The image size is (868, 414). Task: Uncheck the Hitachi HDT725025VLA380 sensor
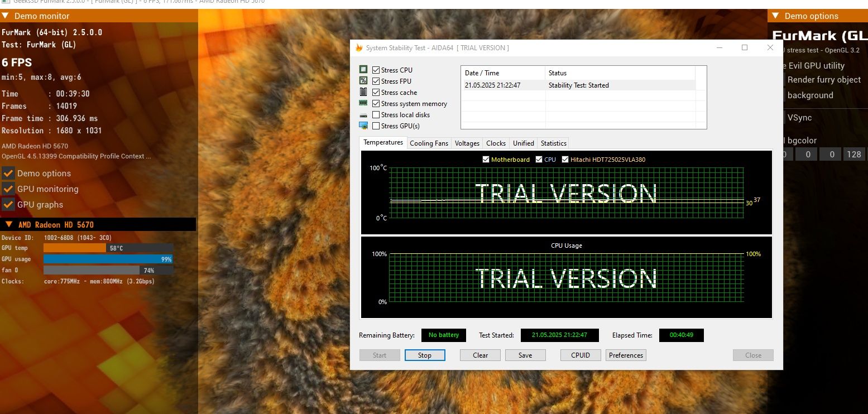pos(565,160)
